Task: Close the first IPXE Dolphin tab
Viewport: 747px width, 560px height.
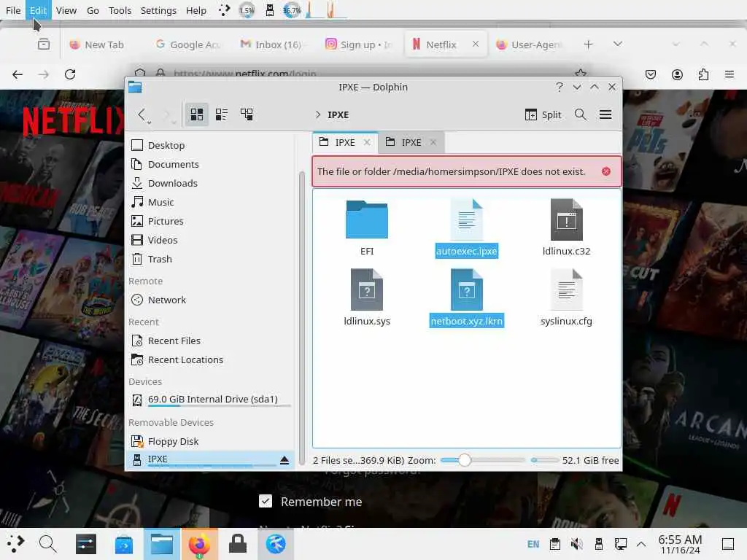Action: [x=367, y=142]
